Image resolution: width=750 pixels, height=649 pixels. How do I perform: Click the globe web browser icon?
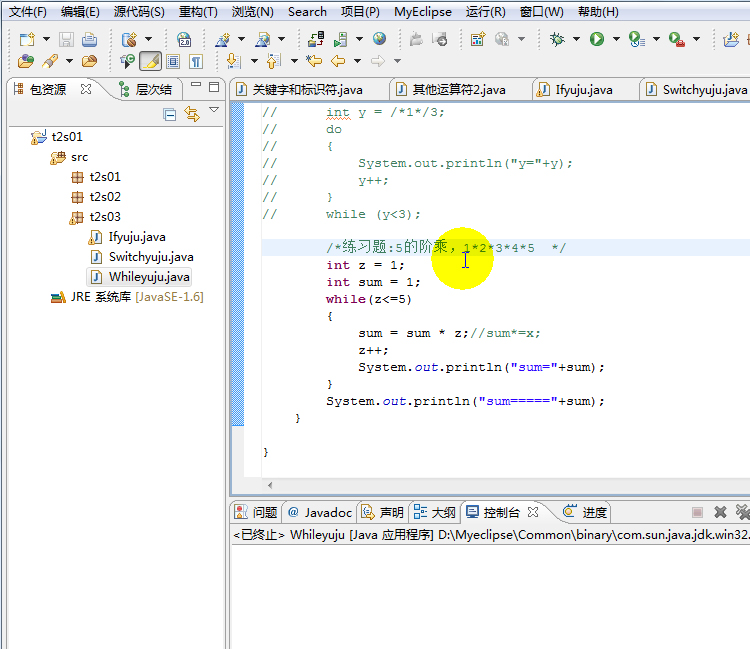380,38
